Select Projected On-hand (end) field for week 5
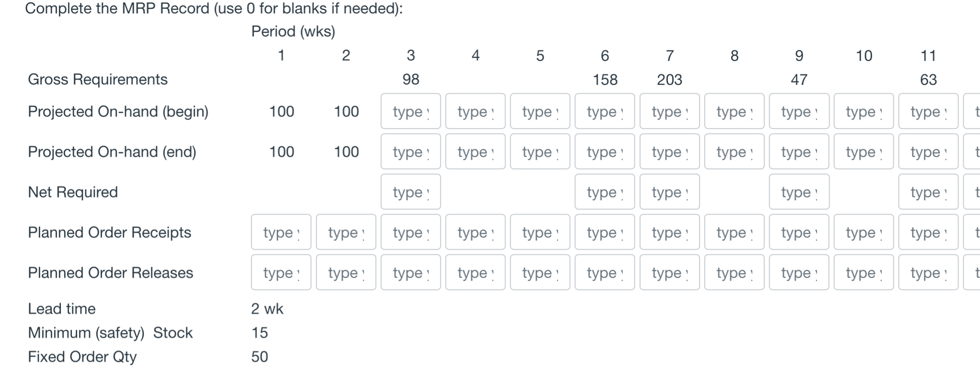The height and width of the screenshot is (371, 980). pos(540,152)
